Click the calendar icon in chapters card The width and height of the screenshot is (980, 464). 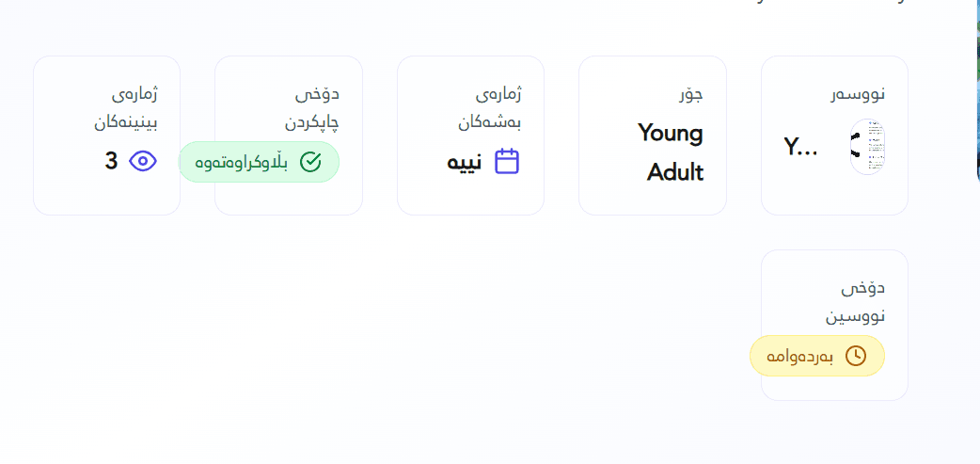tap(507, 161)
